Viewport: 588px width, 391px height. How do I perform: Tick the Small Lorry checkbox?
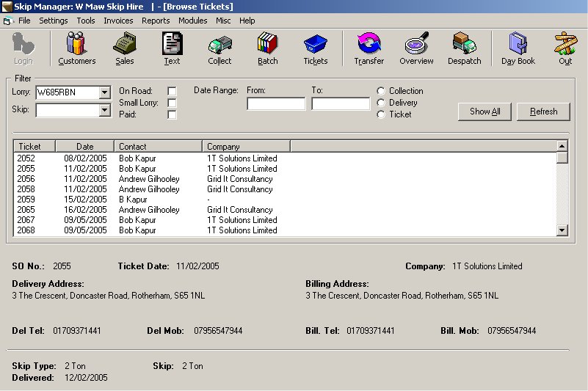[172, 103]
